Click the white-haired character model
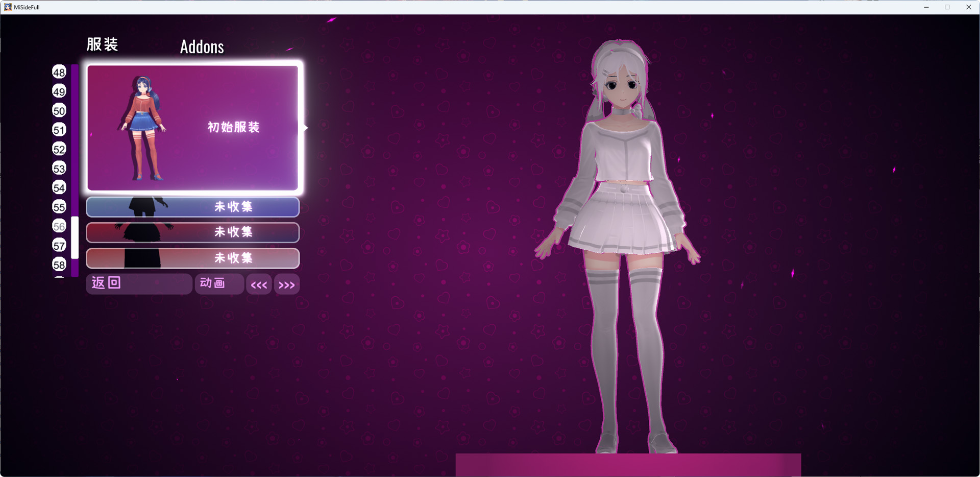This screenshot has width=980, height=477. pos(619,246)
